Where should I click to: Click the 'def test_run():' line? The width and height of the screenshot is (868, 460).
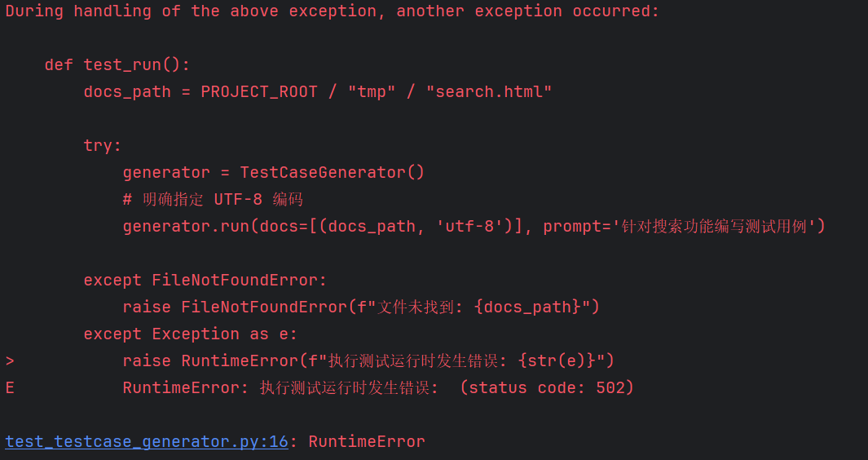pyautogui.click(x=117, y=65)
